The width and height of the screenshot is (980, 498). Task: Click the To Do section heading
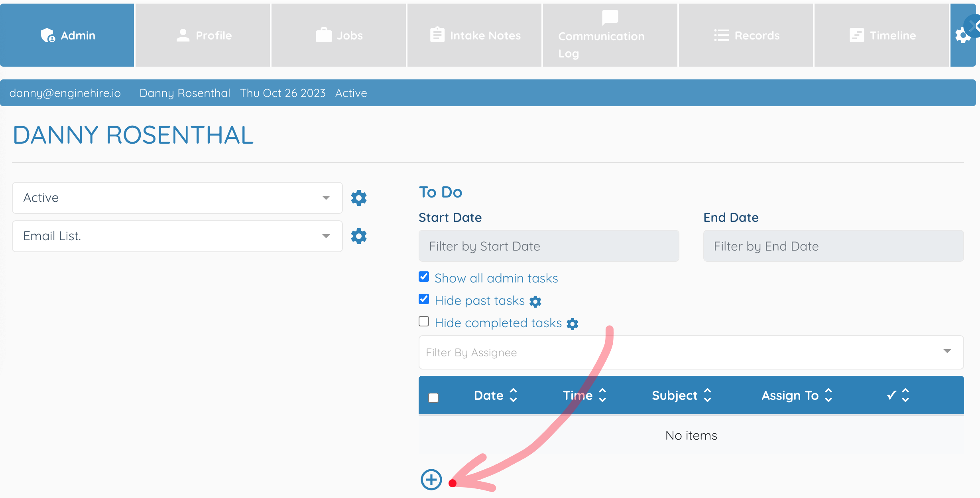tap(441, 192)
